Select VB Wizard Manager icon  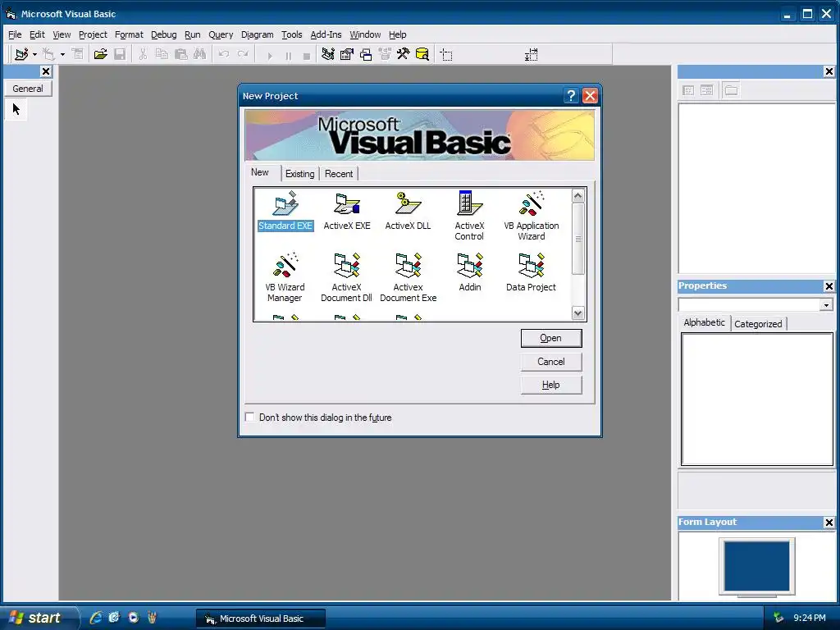285,277
